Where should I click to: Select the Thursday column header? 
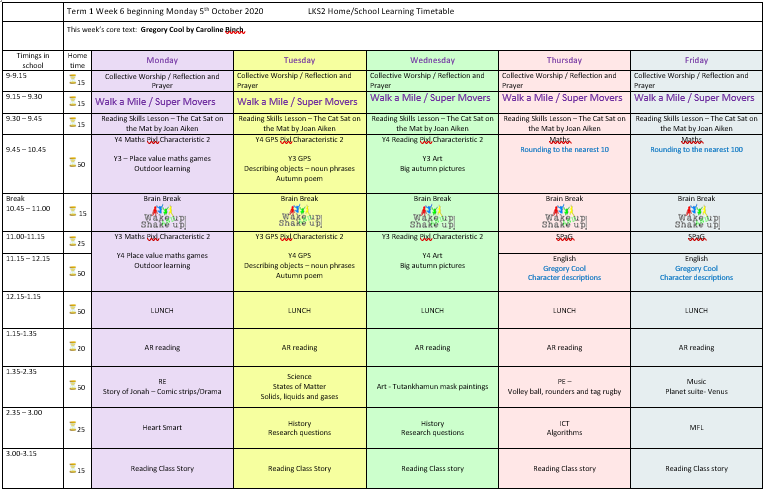(564, 60)
